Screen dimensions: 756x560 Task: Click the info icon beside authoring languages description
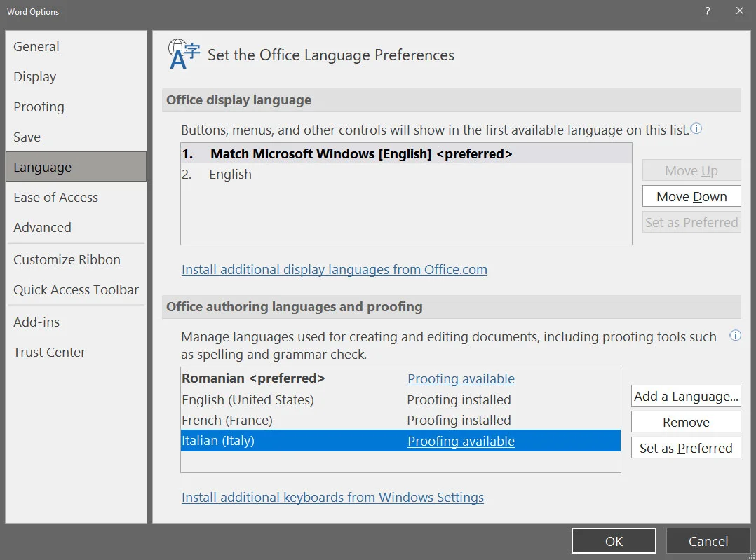click(x=735, y=336)
